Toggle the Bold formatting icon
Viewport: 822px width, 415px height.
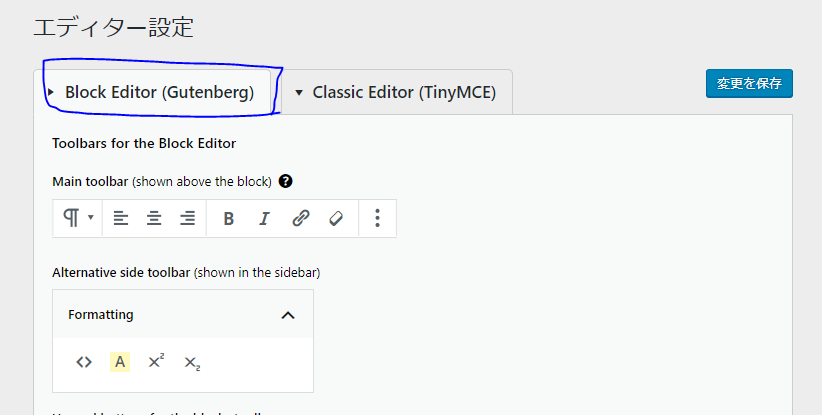pos(229,219)
